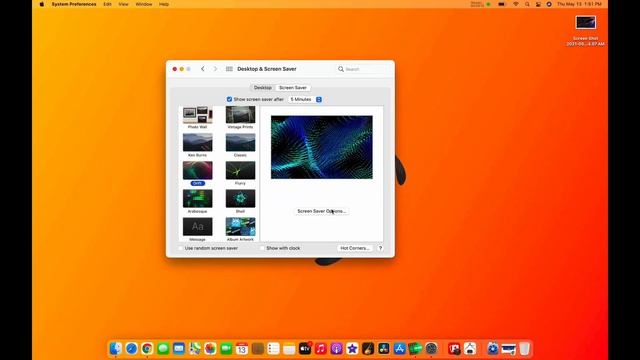Launch DaVinci Resolve from the dock
Image resolution: width=640 pixels, height=360 pixels.
384,349
